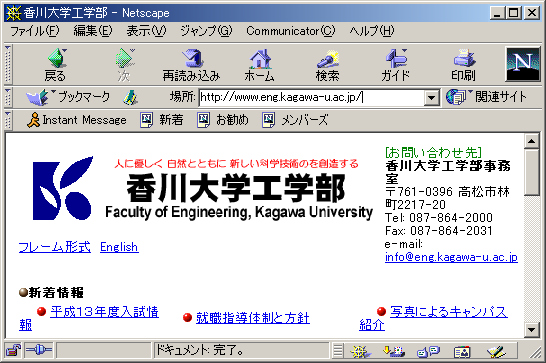Open the ホーム home page button
This screenshot has height=363, width=546.
click(x=259, y=65)
